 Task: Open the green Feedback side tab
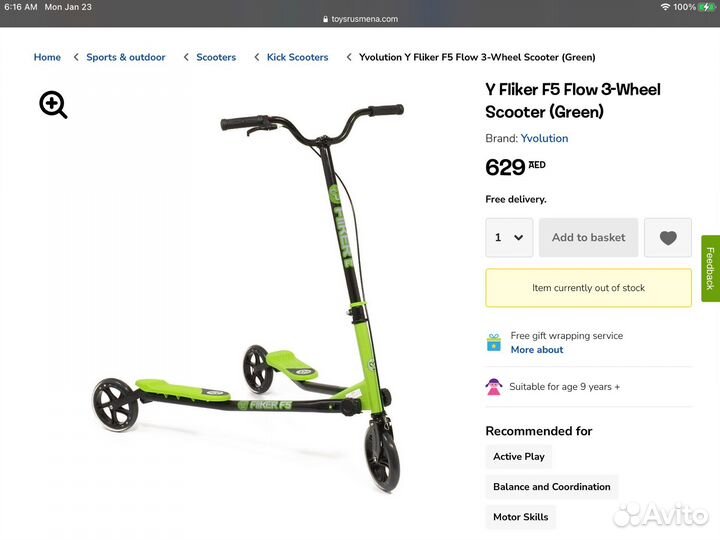tap(710, 269)
